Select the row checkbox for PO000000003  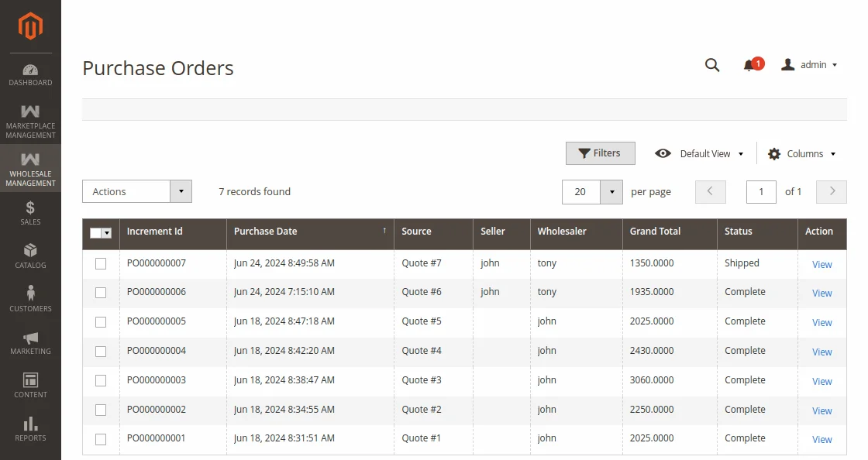(101, 380)
